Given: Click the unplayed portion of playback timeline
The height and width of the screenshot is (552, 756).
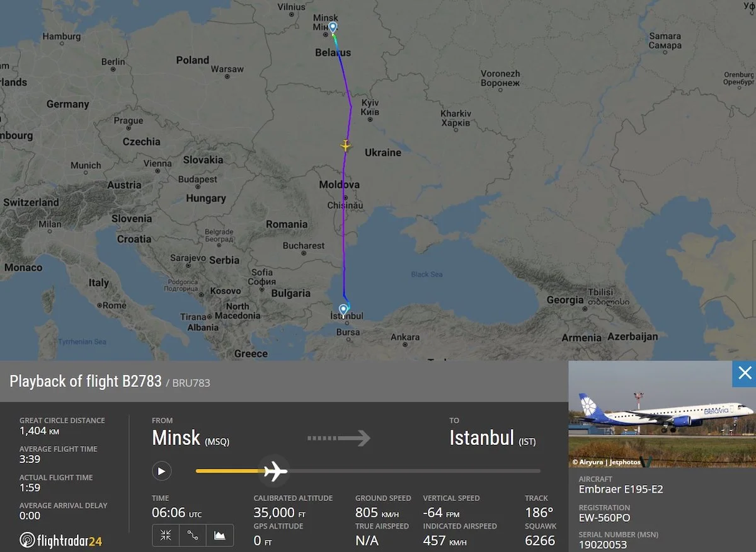Looking at the screenshot, I should (414, 471).
